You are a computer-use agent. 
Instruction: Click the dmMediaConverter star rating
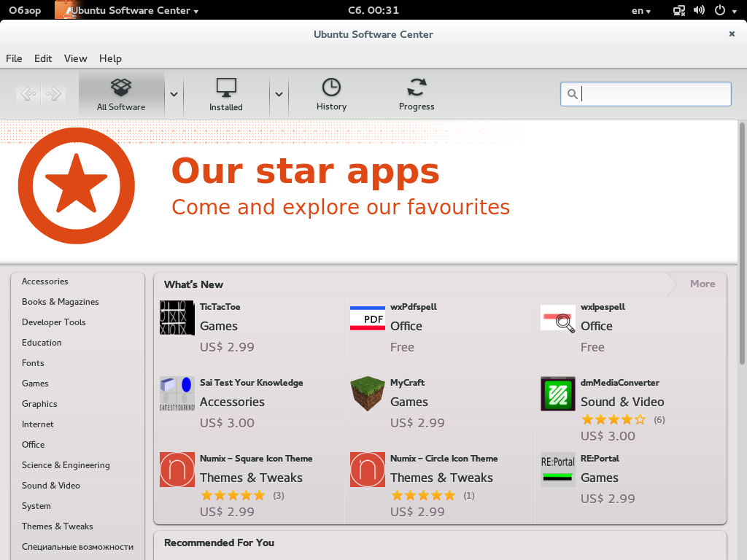(x=614, y=419)
